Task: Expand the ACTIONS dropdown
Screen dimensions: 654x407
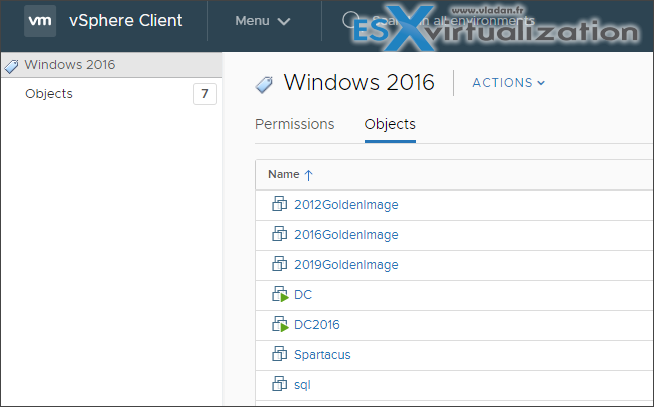Action: pos(508,83)
